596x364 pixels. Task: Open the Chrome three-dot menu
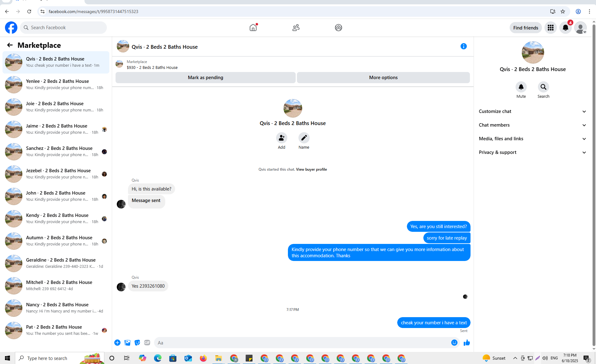(x=589, y=11)
